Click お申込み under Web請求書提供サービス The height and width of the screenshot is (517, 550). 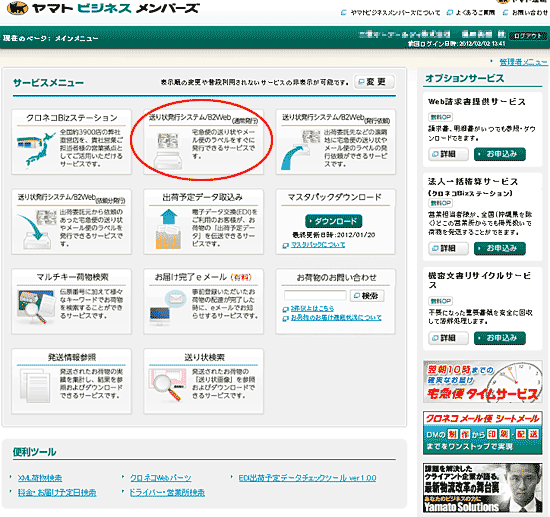(x=499, y=154)
